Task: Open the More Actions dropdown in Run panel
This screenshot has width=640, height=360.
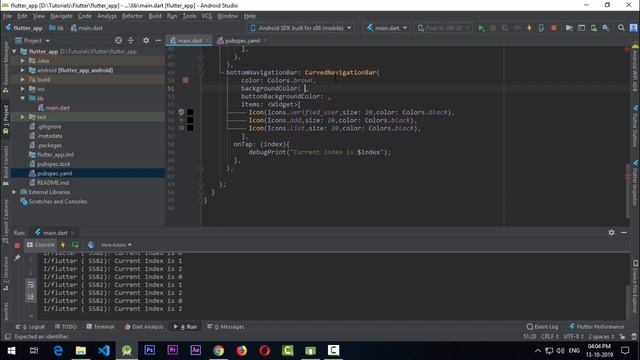Action: tap(116, 245)
